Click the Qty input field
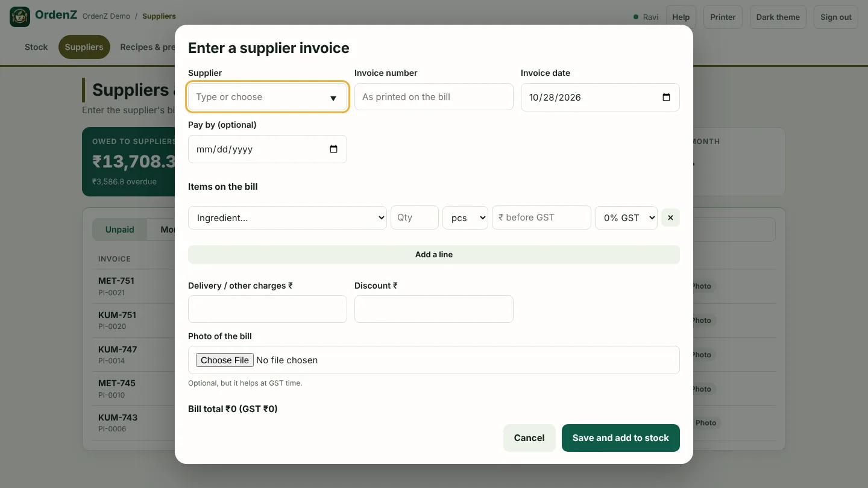Image resolution: width=868 pixels, height=488 pixels. pos(415,217)
